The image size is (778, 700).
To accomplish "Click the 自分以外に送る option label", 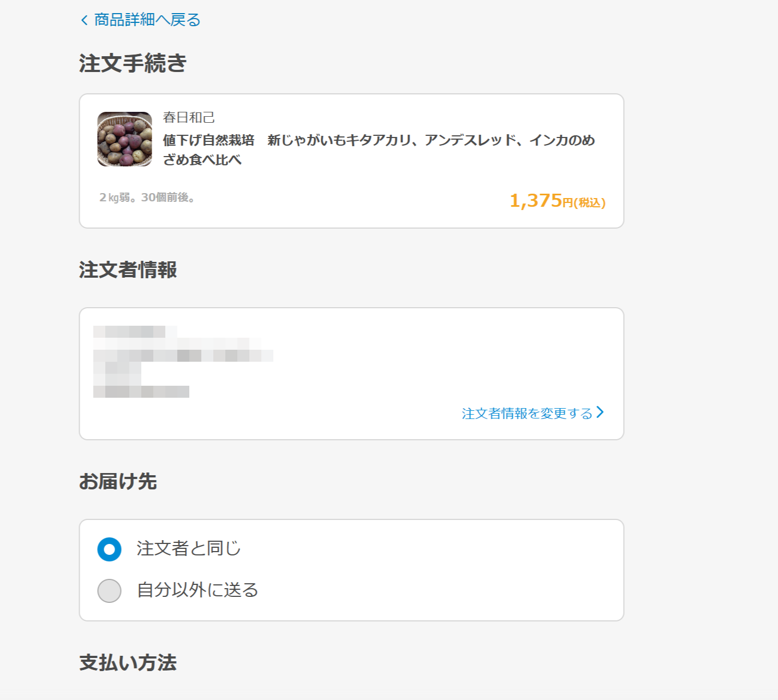I will 198,590.
